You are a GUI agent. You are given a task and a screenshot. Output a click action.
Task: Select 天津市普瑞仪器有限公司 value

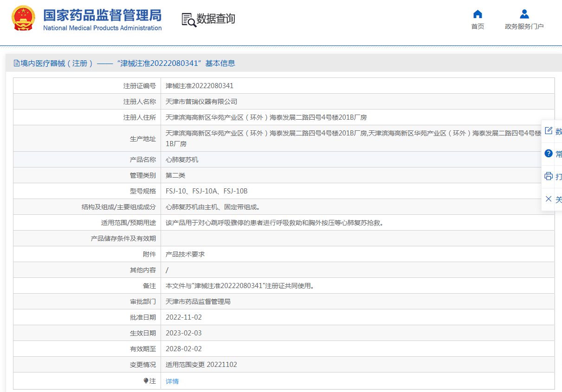(x=201, y=102)
